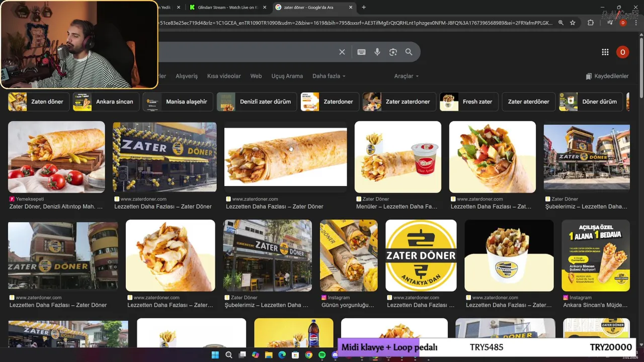The width and height of the screenshot is (644, 362).
Task: Open Spotify from the taskbar
Action: coord(322,355)
